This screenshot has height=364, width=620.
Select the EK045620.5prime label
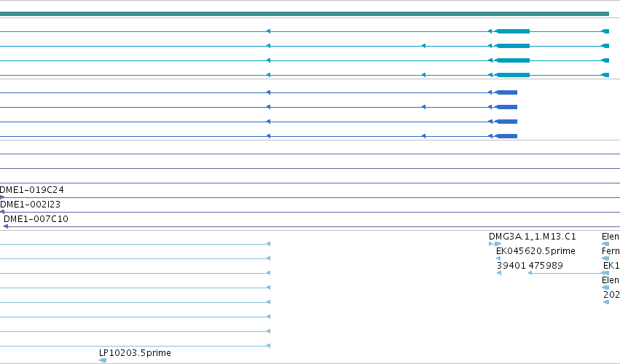pos(535,251)
